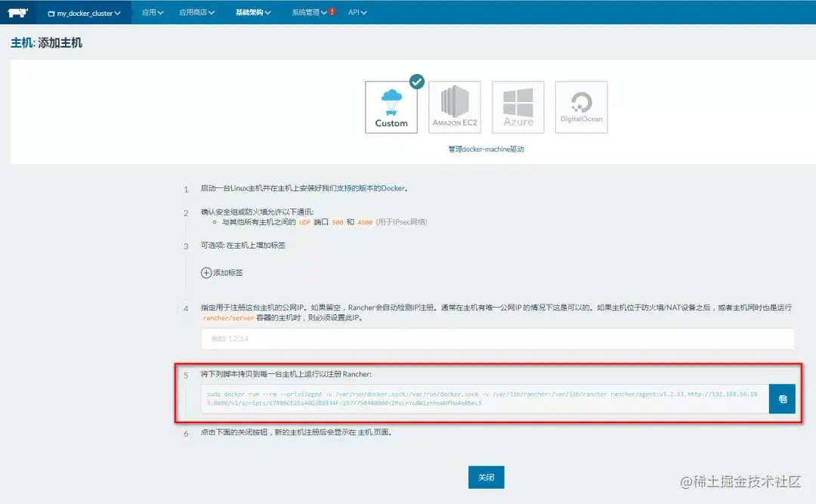The image size is (816, 504).
Task: Expand the 基础架构 dropdown menu
Action: pyautogui.click(x=252, y=12)
